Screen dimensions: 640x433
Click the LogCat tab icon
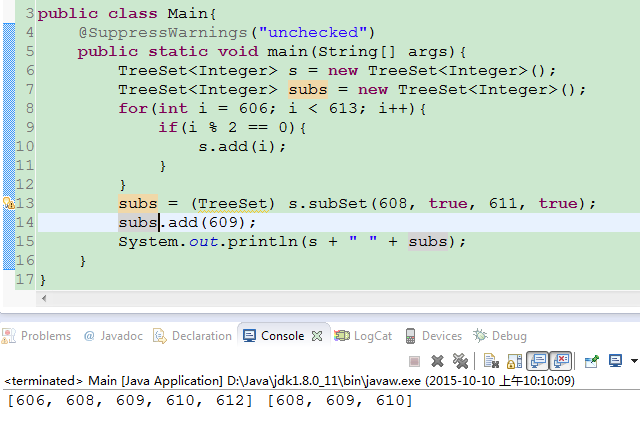point(342,336)
